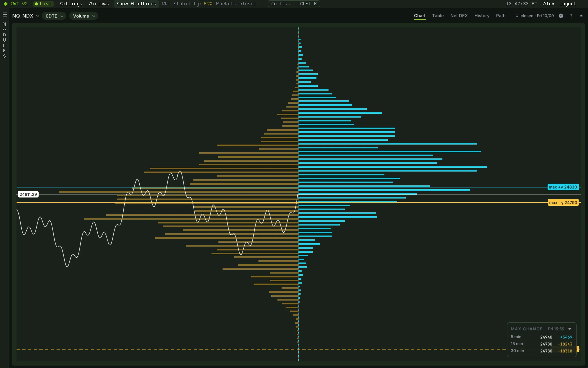The image size is (588, 368).
Task: Switch to the Path tab
Action: pyautogui.click(x=501, y=16)
